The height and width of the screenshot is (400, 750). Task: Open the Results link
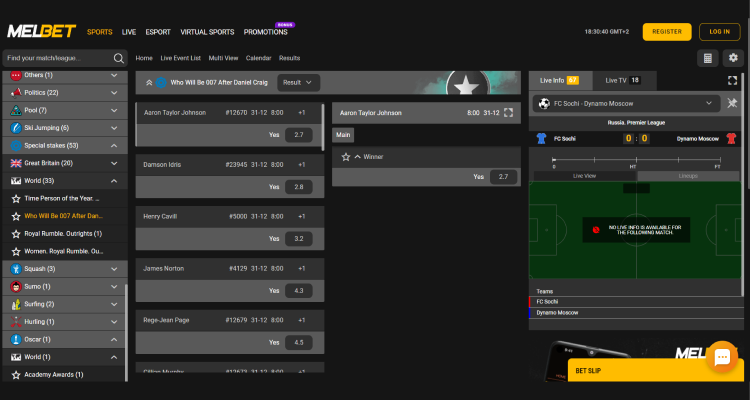(x=289, y=58)
